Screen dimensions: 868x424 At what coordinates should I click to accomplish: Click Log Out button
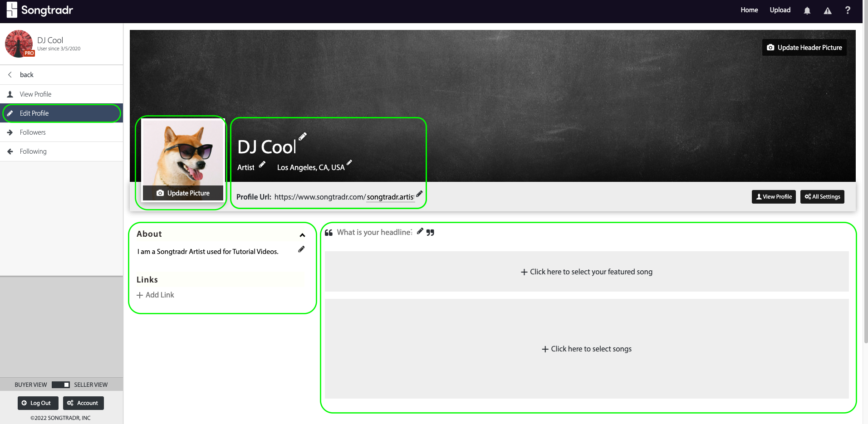click(38, 403)
